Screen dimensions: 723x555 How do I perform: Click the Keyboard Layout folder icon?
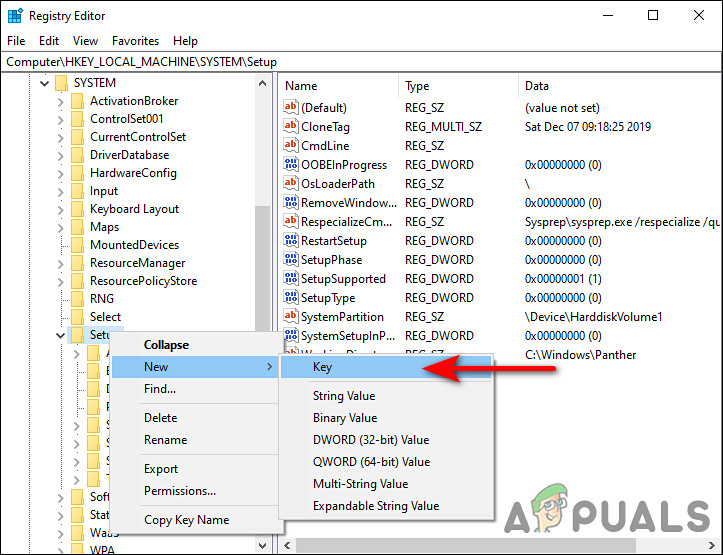pyautogui.click(x=77, y=209)
